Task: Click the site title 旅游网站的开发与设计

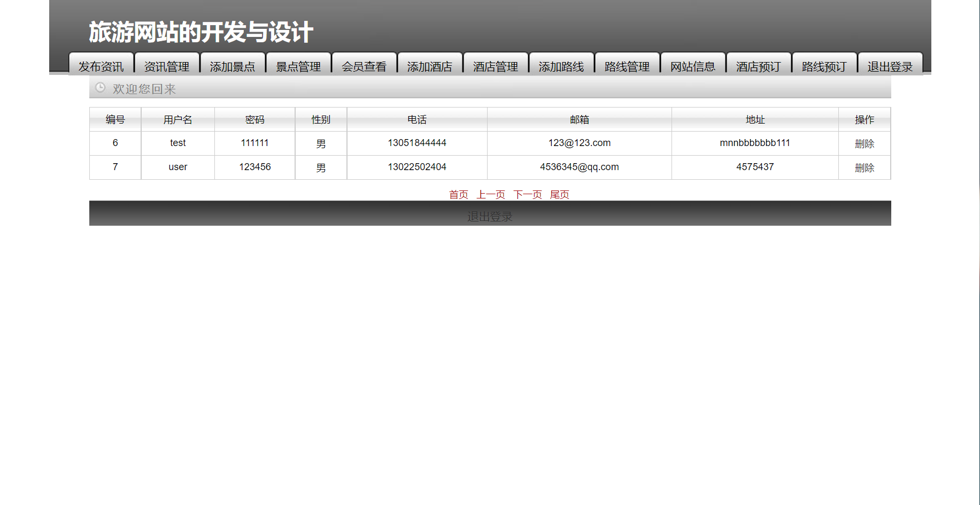Action: click(x=201, y=32)
